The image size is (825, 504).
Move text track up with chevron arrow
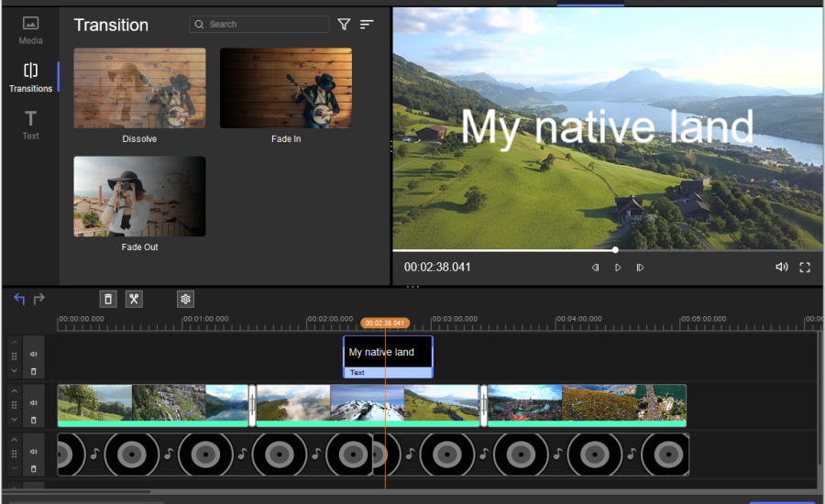tap(14, 342)
